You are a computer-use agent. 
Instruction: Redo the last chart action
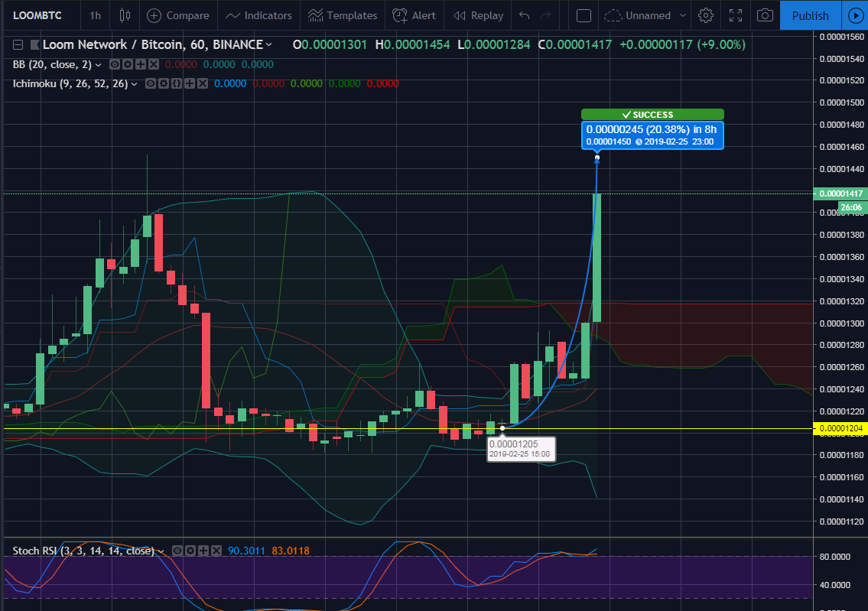tap(546, 15)
